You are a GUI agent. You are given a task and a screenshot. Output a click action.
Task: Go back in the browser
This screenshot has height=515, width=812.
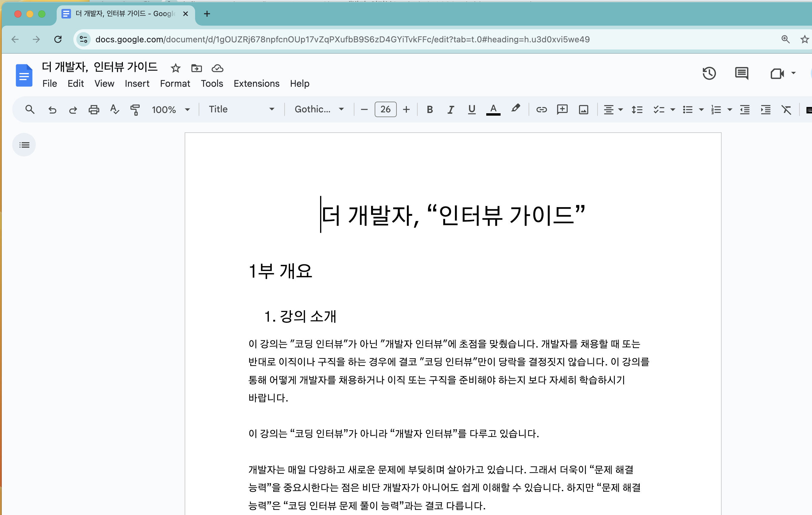pyautogui.click(x=15, y=39)
